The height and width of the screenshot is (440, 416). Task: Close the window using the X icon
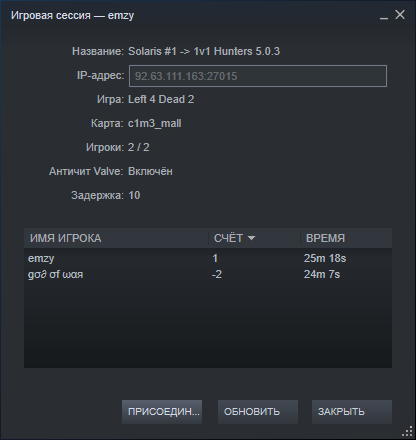(400, 15)
